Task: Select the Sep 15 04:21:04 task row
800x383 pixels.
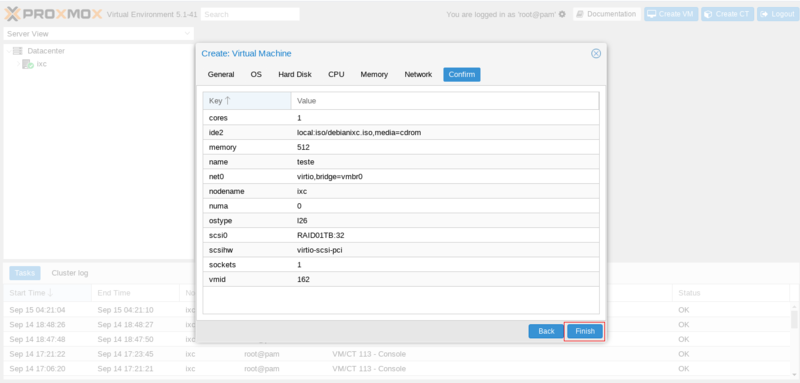Action: tap(397, 310)
